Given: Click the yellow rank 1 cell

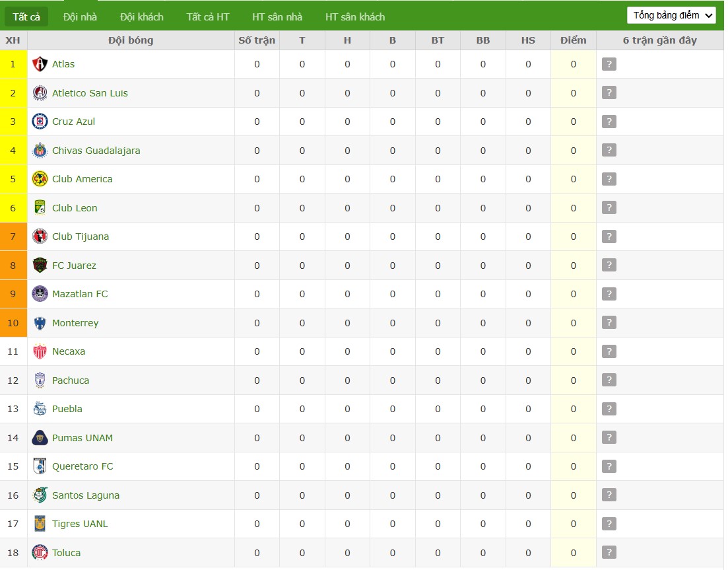Looking at the screenshot, I should pos(13,64).
